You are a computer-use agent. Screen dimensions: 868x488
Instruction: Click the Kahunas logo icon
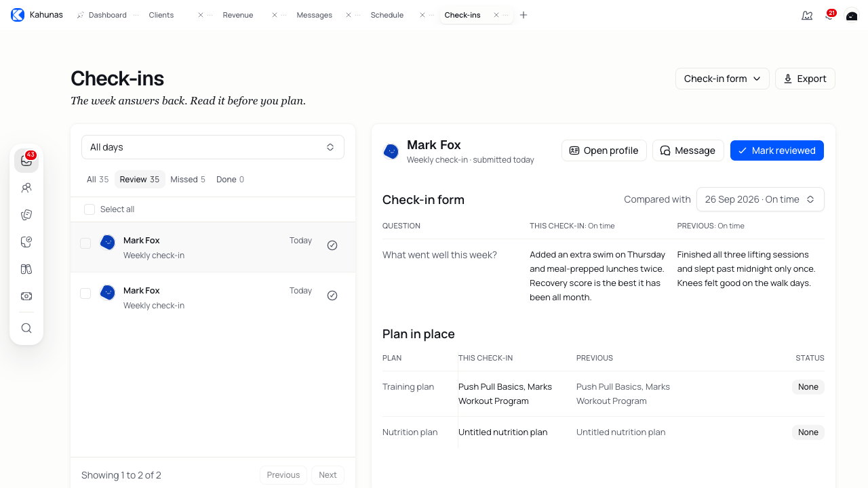(18, 15)
